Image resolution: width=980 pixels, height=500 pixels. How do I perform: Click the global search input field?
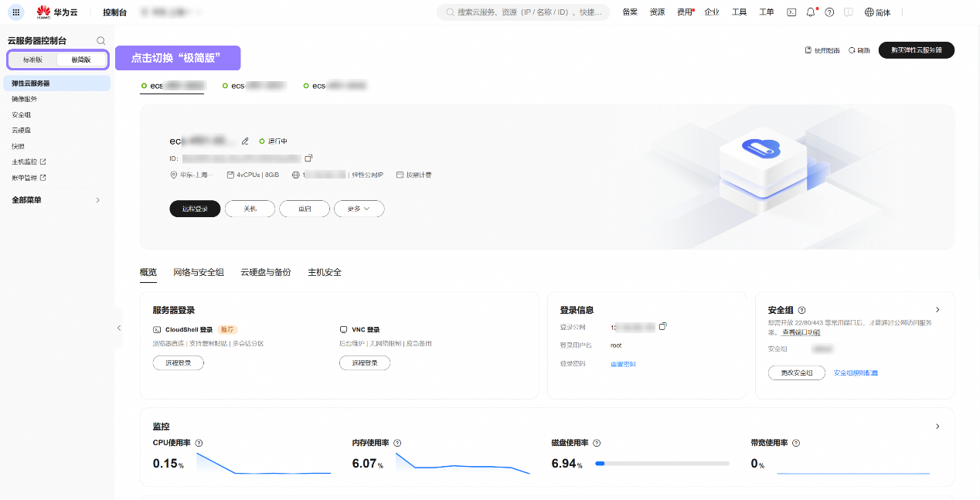(523, 12)
